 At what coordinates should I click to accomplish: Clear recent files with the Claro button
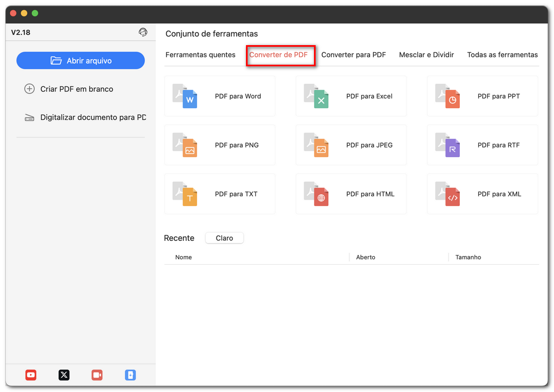(224, 238)
